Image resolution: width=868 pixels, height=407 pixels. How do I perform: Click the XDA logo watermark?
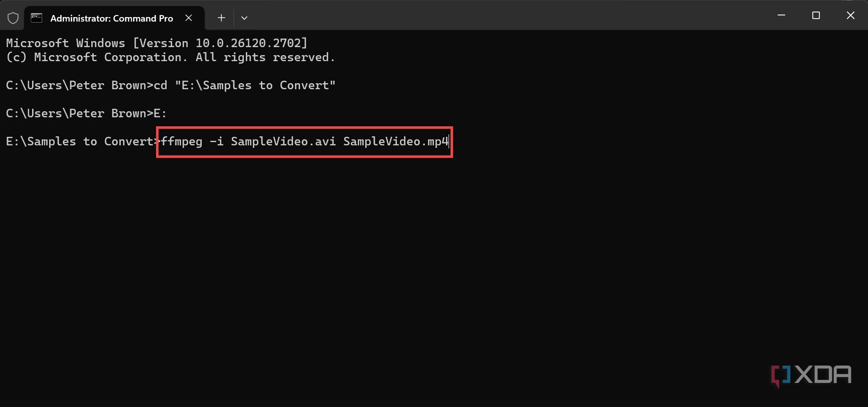coord(811,375)
